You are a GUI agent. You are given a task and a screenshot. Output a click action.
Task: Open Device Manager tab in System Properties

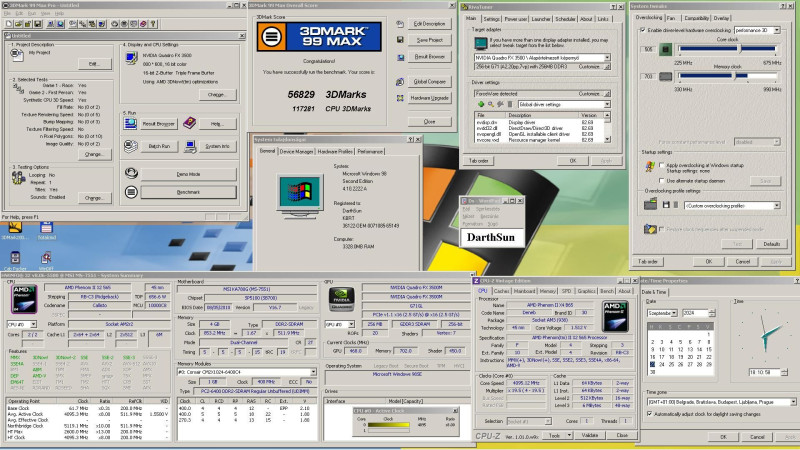click(296, 152)
